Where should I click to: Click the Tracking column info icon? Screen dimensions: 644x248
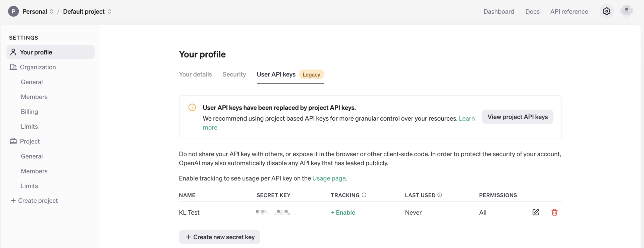click(x=365, y=195)
